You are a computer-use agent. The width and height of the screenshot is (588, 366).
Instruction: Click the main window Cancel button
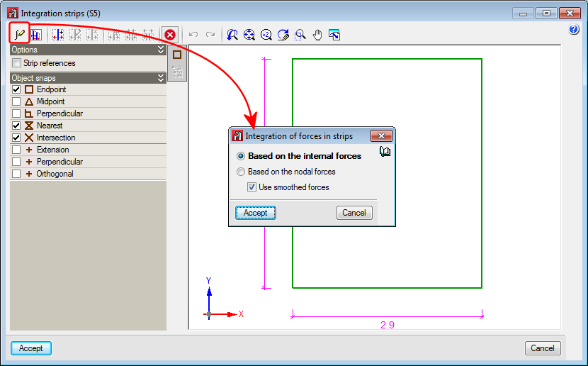(543, 348)
